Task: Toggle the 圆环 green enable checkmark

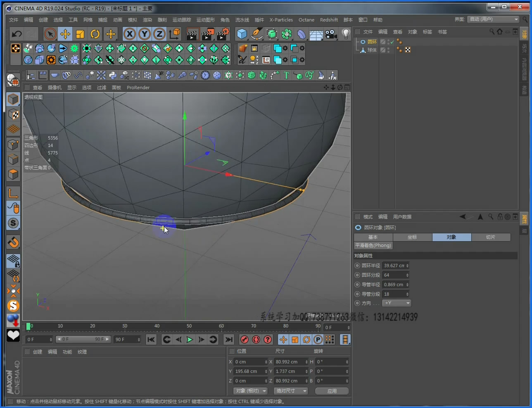Action: tap(392, 42)
